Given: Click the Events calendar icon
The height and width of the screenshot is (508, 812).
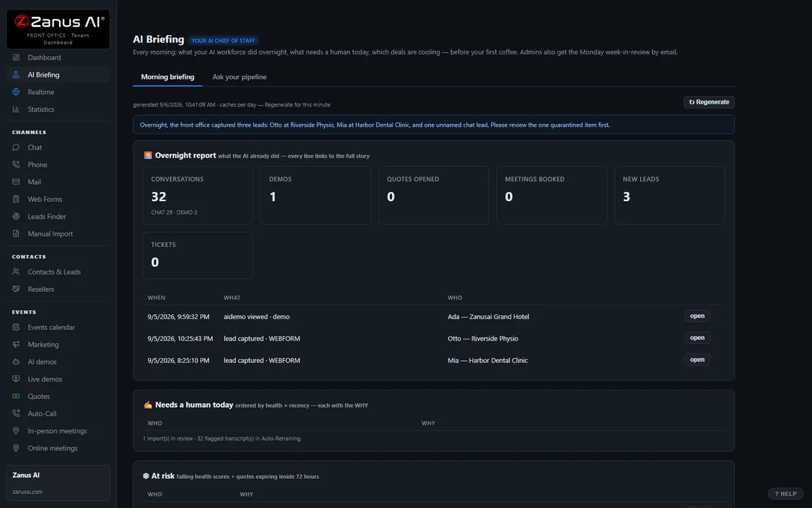Looking at the screenshot, I should coord(16,327).
